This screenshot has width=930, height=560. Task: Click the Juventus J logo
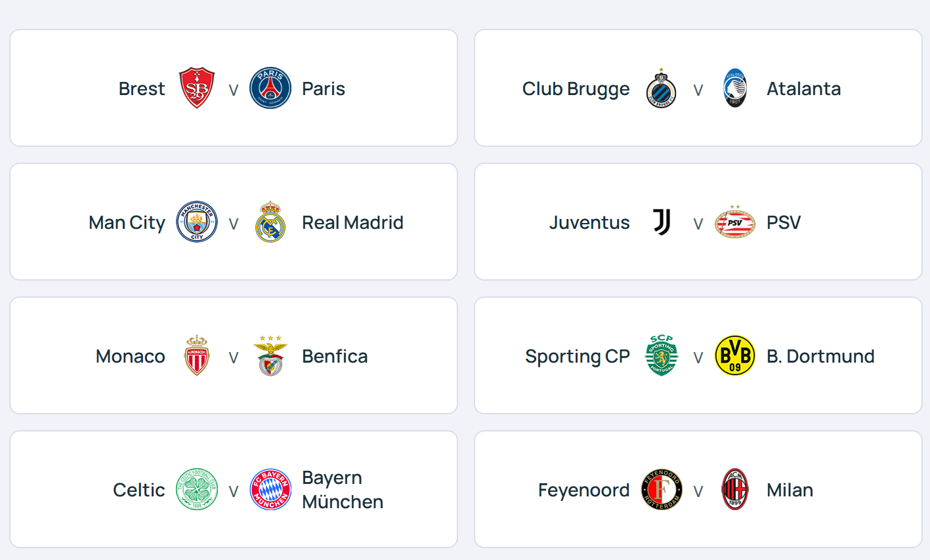pos(662,222)
